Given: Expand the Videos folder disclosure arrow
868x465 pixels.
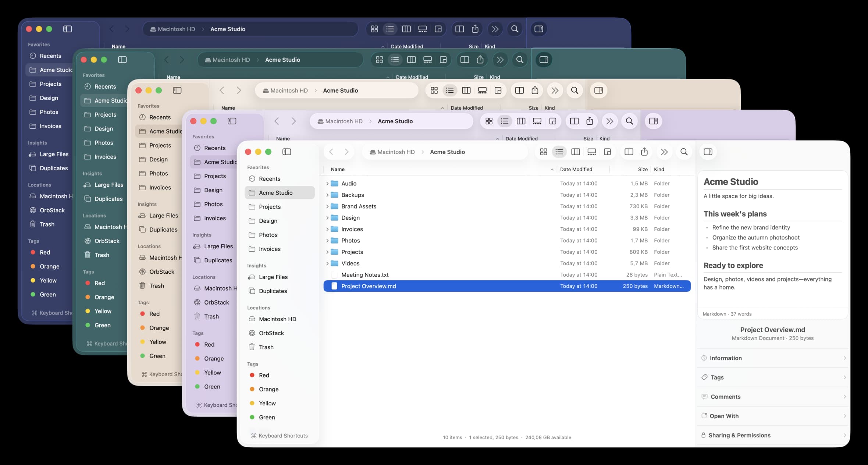Looking at the screenshot, I should tap(327, 263).
